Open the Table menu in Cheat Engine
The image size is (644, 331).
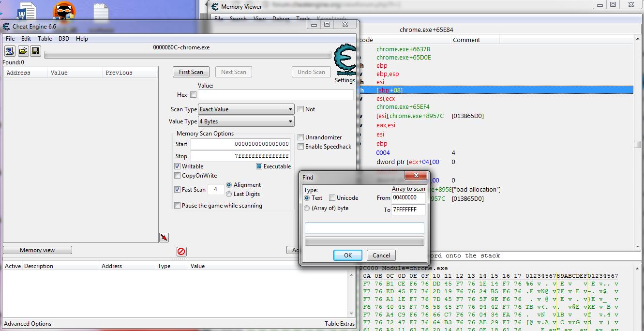pos(45,39)
